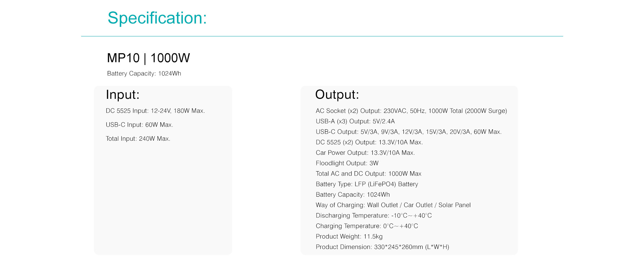This screenshot has height=268, width=644.
Task: Click the Battery Type LFP line
Action: tap(367, 184)
